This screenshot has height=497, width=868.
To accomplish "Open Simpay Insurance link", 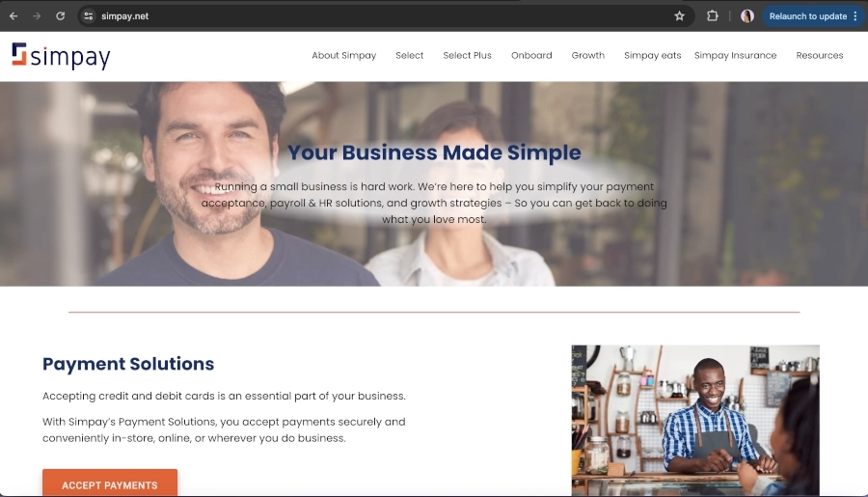I will pyautogui.click(x=735, y=55).
